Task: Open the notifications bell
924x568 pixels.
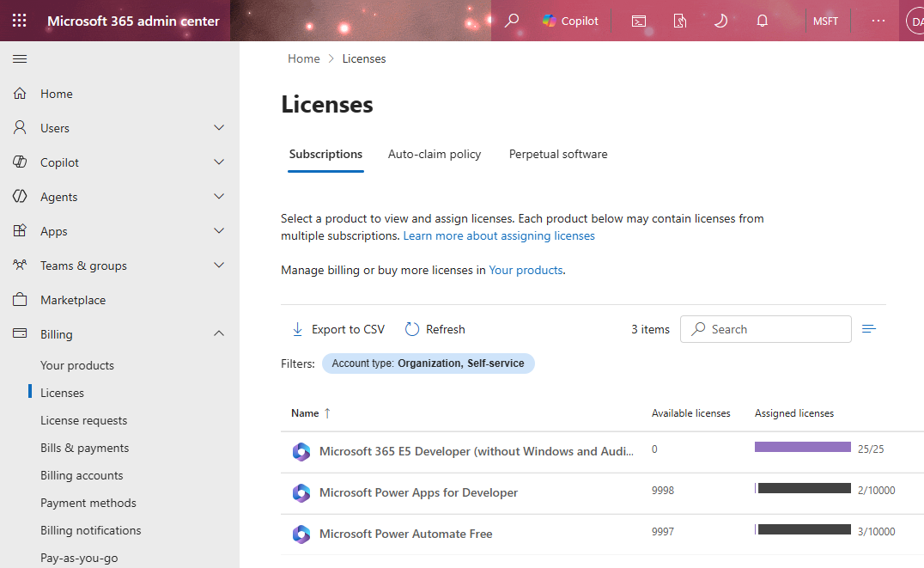Action: coord(762,21)
